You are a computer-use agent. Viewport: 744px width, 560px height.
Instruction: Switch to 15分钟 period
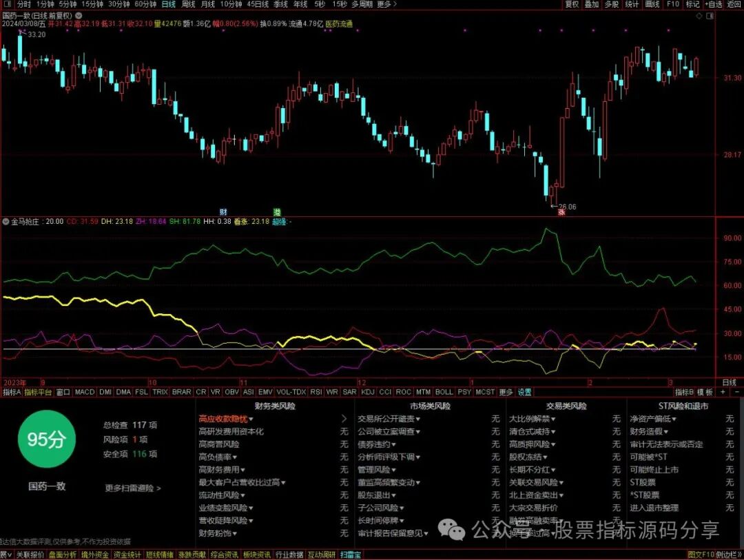click(x=92, y=4)
